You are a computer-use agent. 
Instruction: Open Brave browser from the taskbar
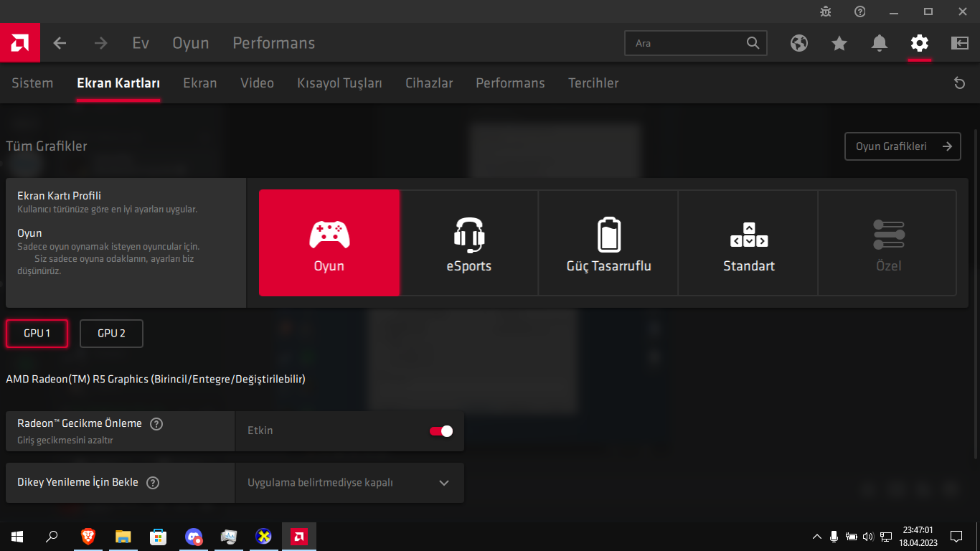88,536
